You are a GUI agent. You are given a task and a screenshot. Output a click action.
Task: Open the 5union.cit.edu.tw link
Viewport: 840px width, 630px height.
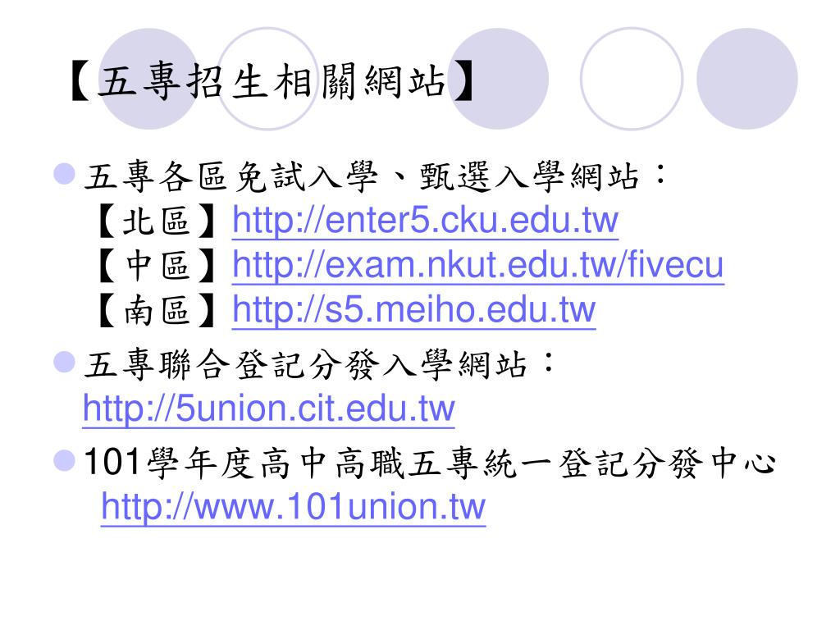pyautogui.click(x=268, y=409)
